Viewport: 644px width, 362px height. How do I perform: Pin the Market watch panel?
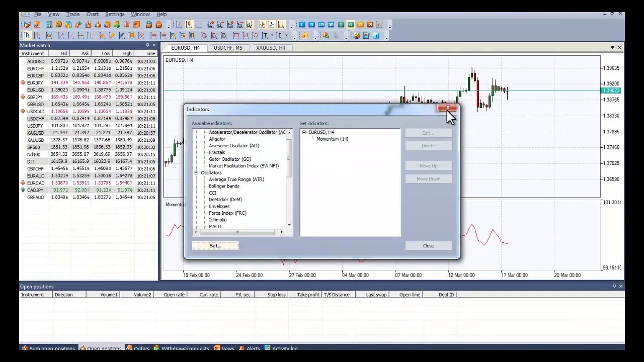[147, 45]
